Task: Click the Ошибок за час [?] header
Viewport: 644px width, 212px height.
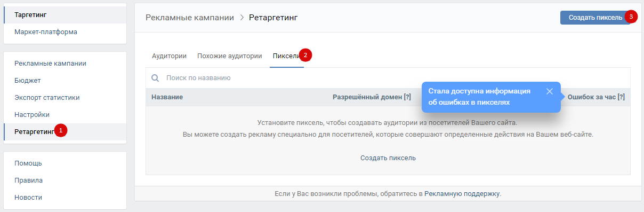Action: [x=596, y=97]
